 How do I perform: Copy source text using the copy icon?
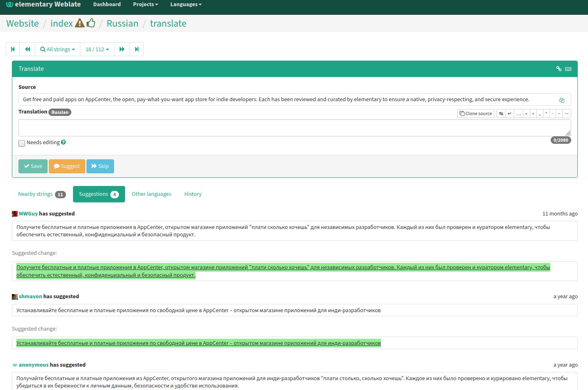(x=562, y=100)
